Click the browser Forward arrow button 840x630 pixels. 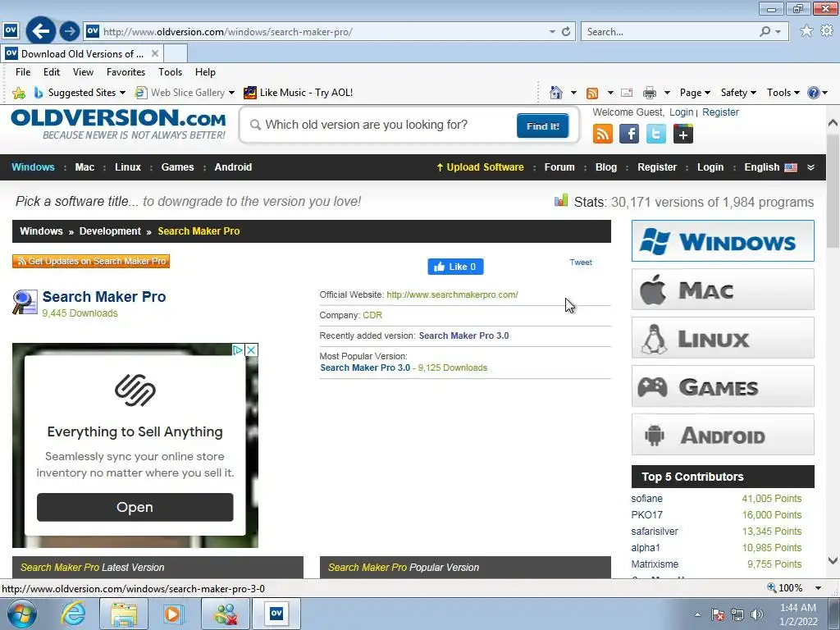[x=70, y=31]
